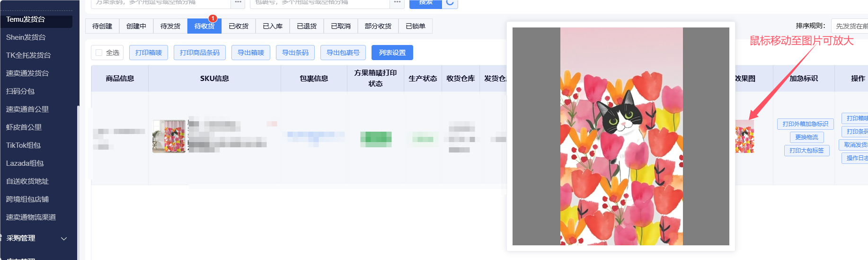Focus the 包裹号 search input

[320, 3]
